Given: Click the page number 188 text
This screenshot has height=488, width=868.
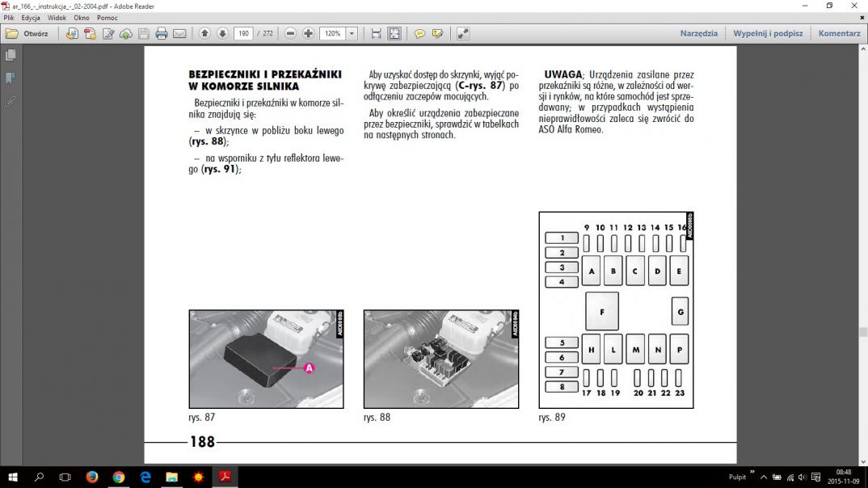Looking at the screenshot, I should point(202,441).
